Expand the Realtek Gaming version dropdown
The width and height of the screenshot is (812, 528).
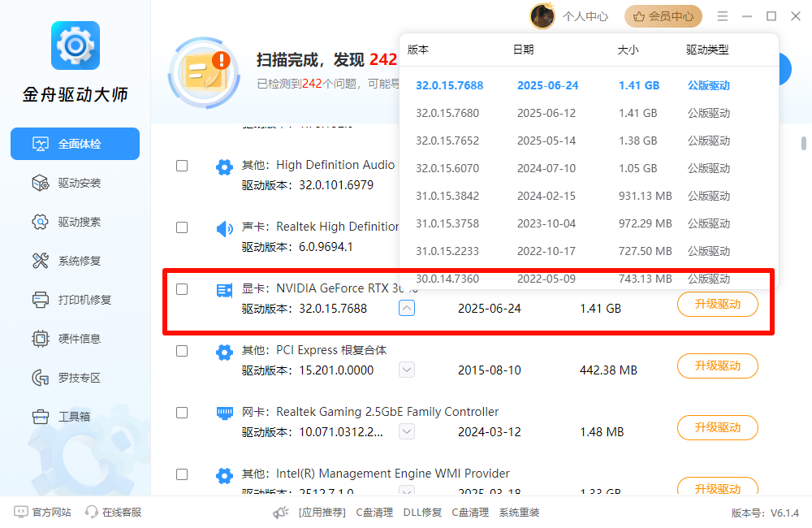coord(407,431)
